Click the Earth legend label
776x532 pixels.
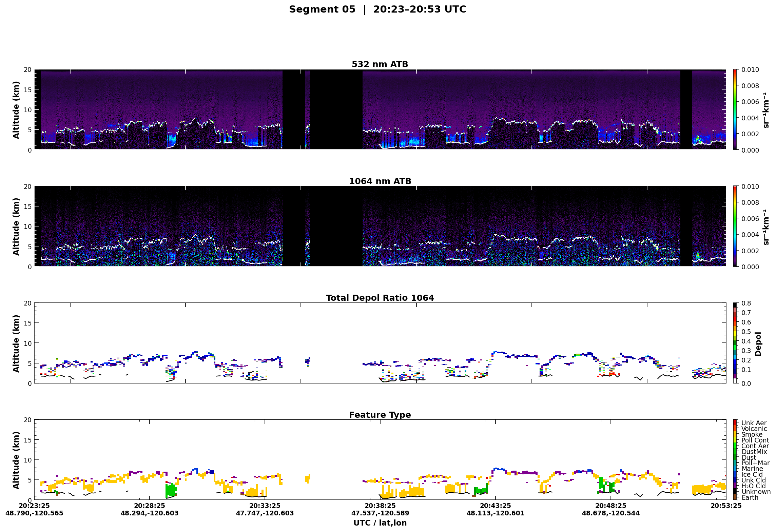click(750, 497)
